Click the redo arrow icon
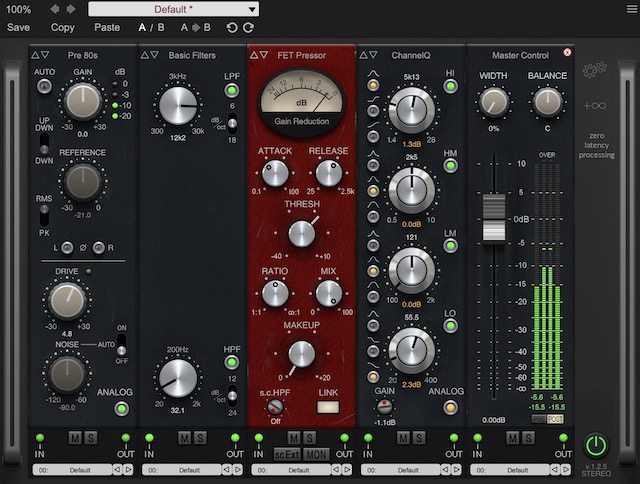The height and width of the screenshot is (484, 640). click(248, 27)
